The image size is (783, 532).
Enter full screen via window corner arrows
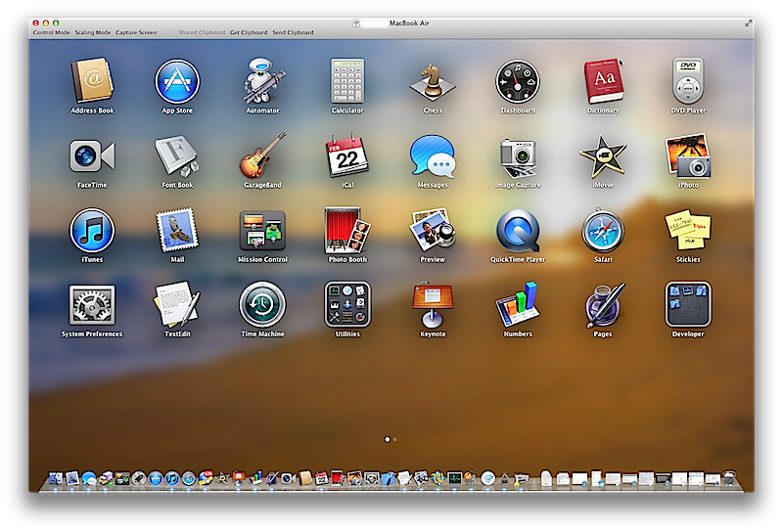tap(748, 23)
